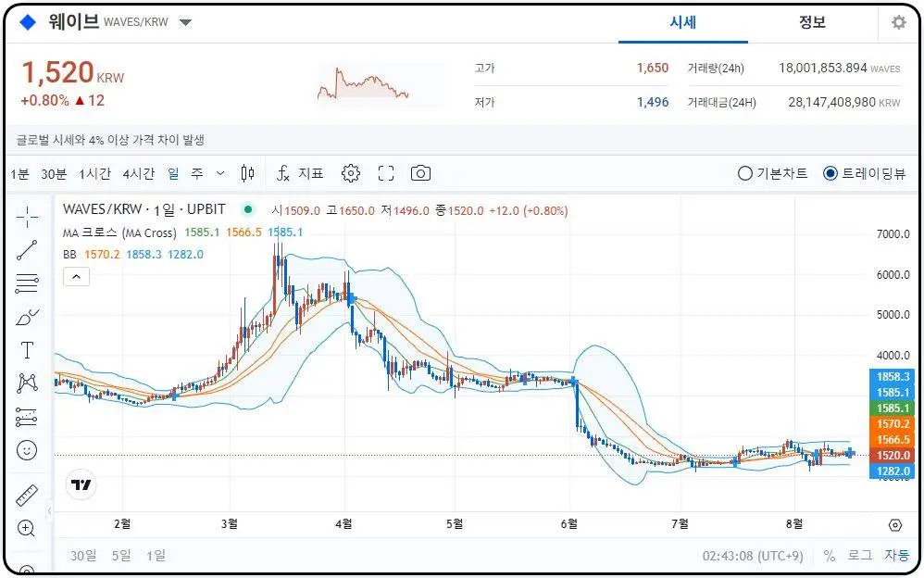
Task: Open the horizontal lines Fibonacci tool
Action: 27,283
